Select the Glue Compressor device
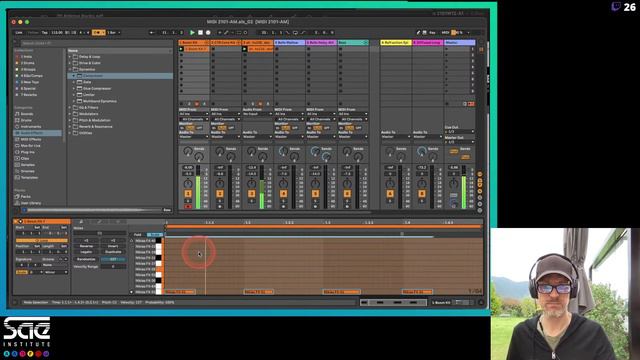 pyautogui.click(x=97, y=88)
